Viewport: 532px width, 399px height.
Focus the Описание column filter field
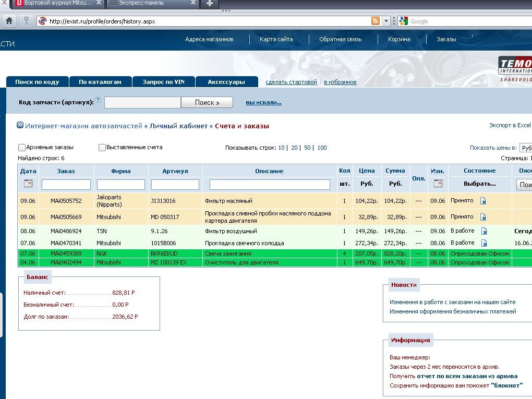click(x=270, y=185)
